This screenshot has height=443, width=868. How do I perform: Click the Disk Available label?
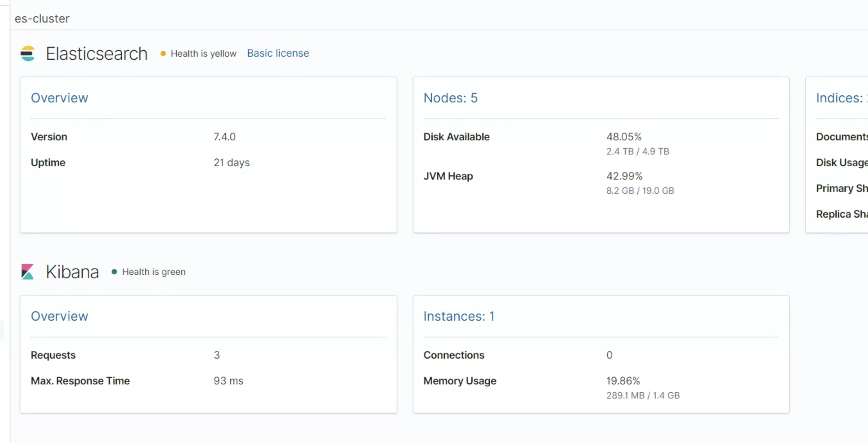pos(456,137)
